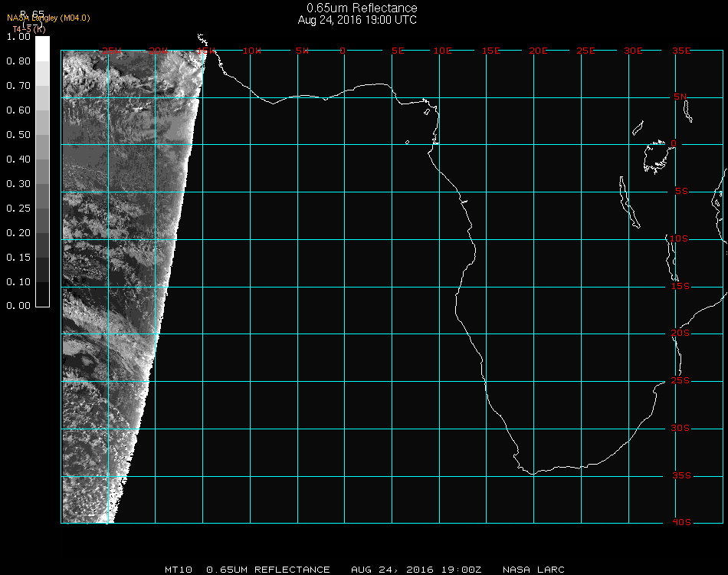Screen dimensions: 728x575
Task: Click the 0.50 value on the colorbar scale
Action: 18,135
